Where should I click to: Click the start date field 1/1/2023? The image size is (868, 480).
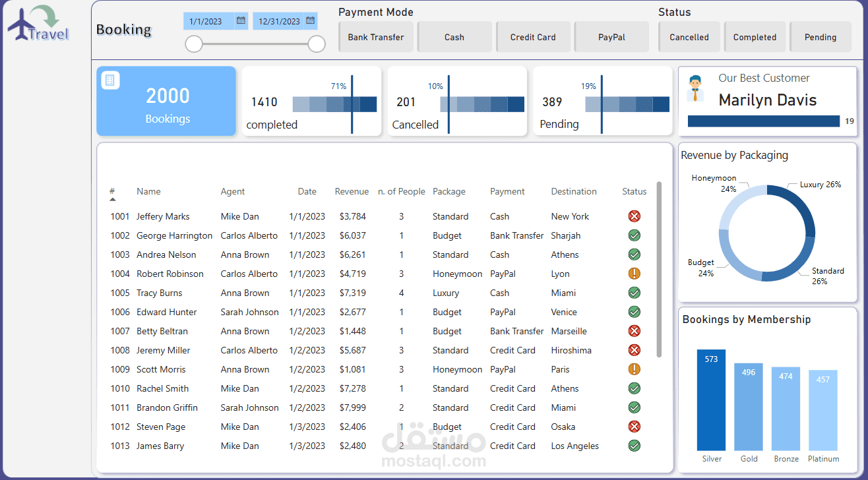coord(216,21)
